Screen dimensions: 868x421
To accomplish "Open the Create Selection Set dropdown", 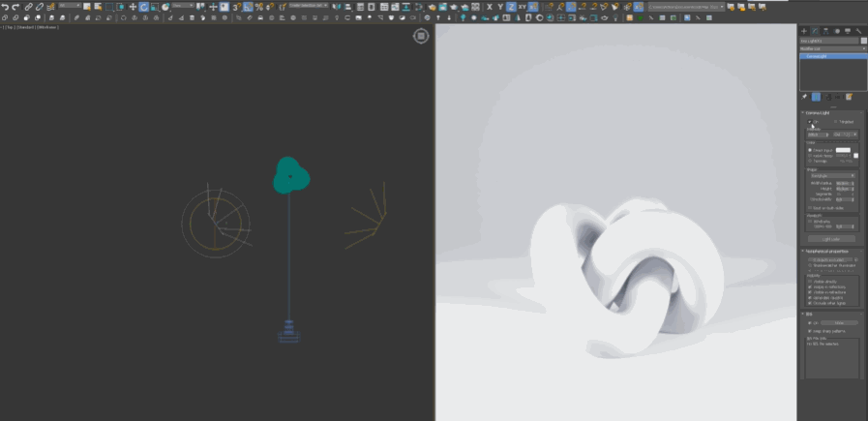I will coord(309,5).
